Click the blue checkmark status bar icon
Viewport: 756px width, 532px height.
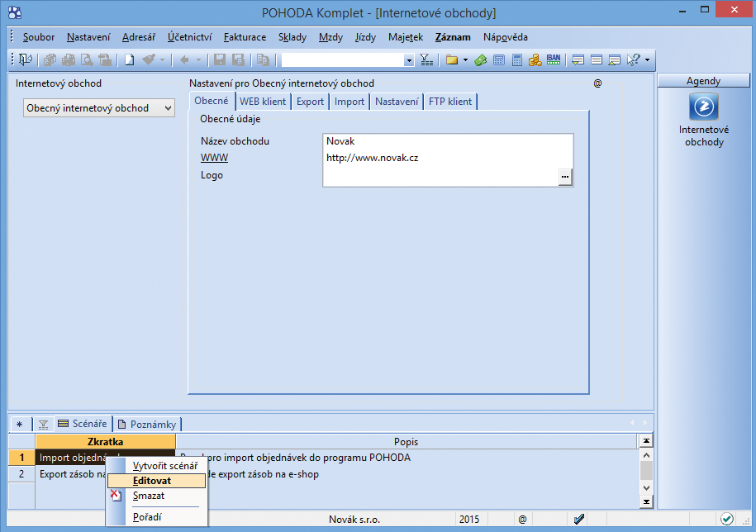579,519
